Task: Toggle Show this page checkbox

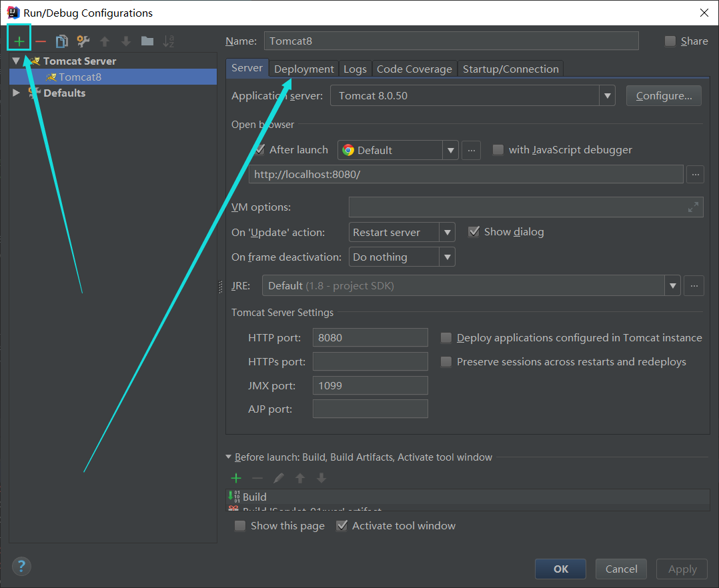Action: click(240, 526)
